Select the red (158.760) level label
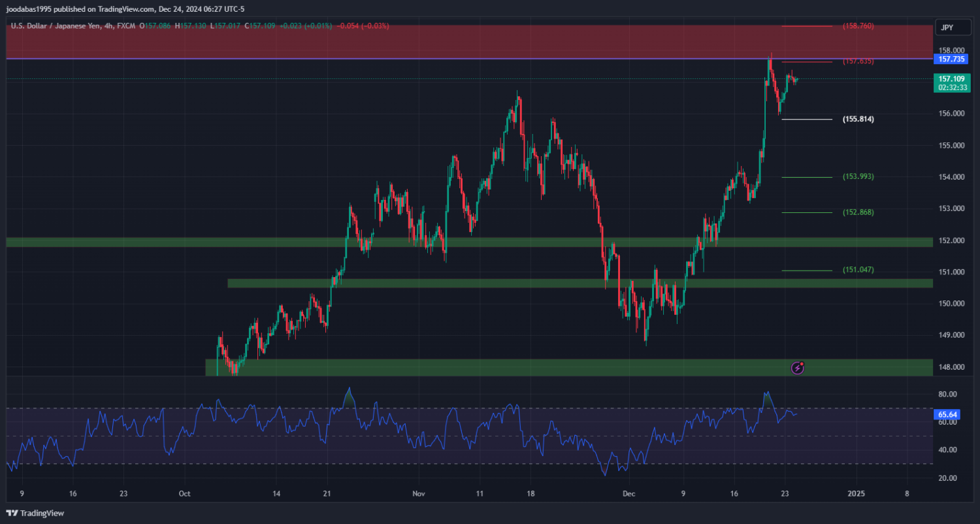The height and width of the screenshot is (524, 980). 858,26
